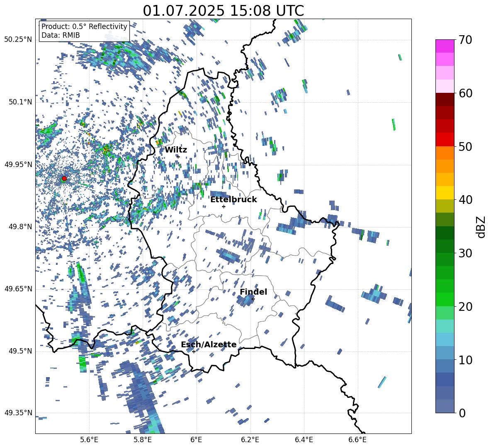This screenshot has width=491, height=448.
Task: Click the Ettelbruck location cross marker
Action: click(x=224, y=206)
